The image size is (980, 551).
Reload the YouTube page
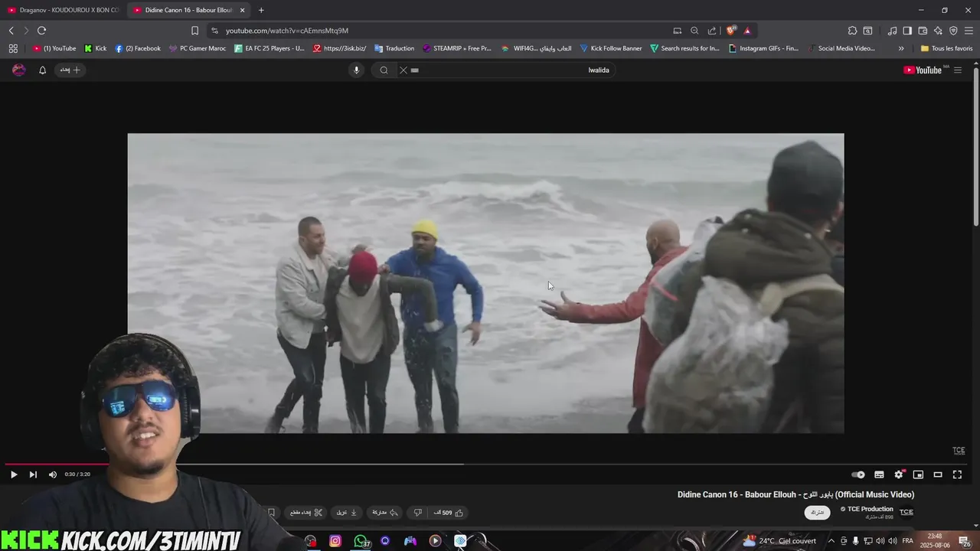(41, 31)
